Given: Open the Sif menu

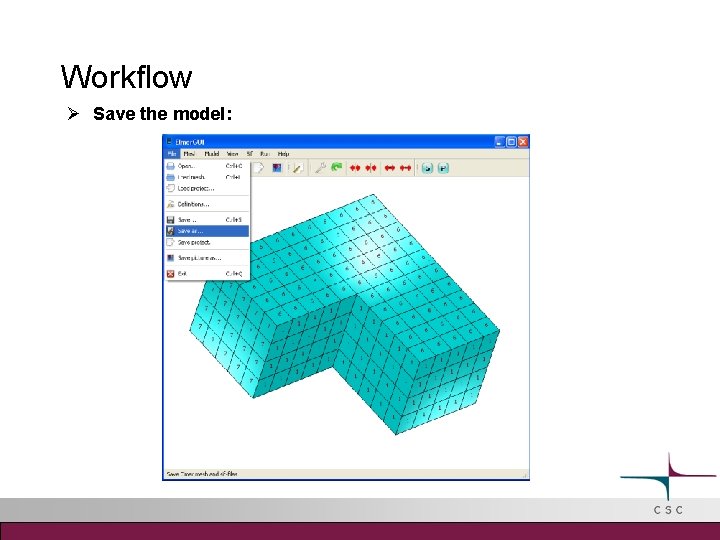Looking at the screenshot, I should click(x=250, y=154).
